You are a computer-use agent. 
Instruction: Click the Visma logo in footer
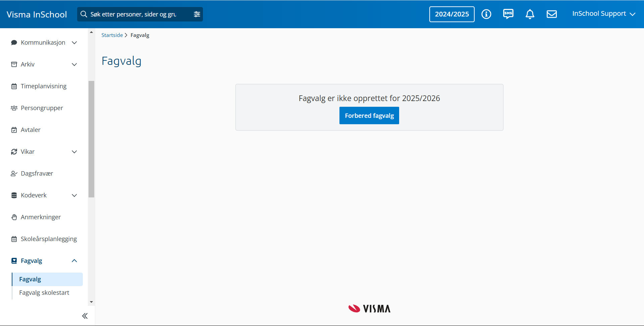tap(369, 309)
